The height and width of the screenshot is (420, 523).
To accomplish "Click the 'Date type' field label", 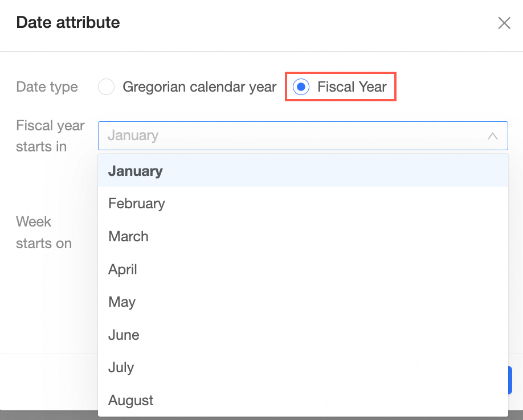I will 47,87.
